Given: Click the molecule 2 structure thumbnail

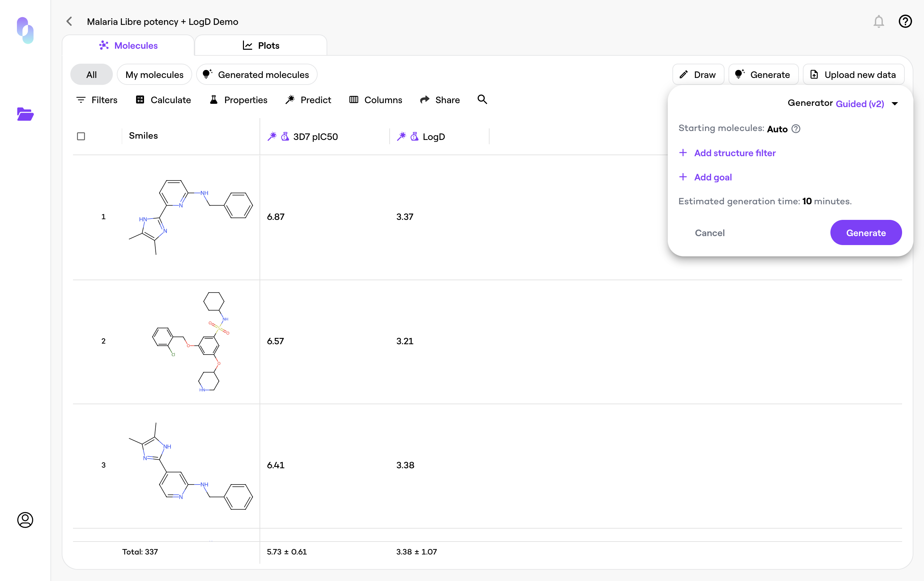Looking at the screenshot, I should pos(191,341).
